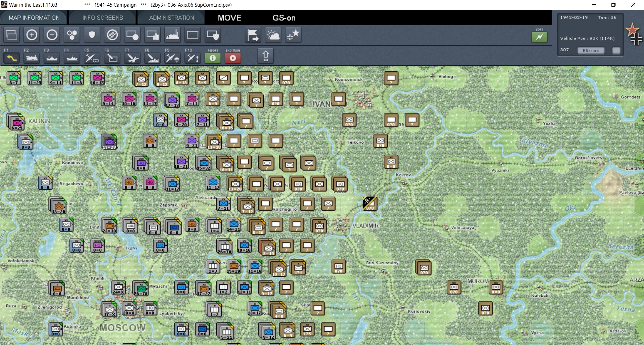Toggle the hex grid display icon
Screen dimensions: 644x345
click(72, 35)
